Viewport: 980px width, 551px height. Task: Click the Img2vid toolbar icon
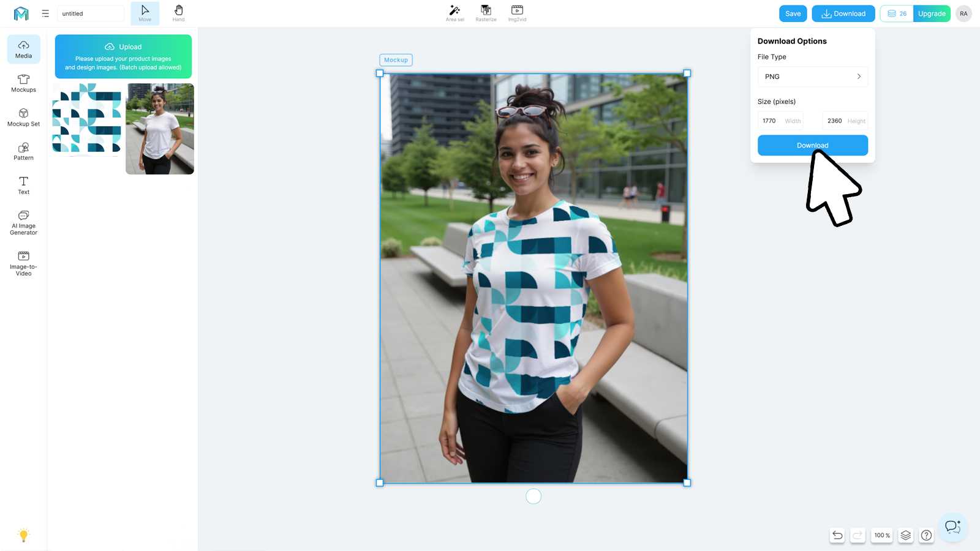(x=517, y=13)
